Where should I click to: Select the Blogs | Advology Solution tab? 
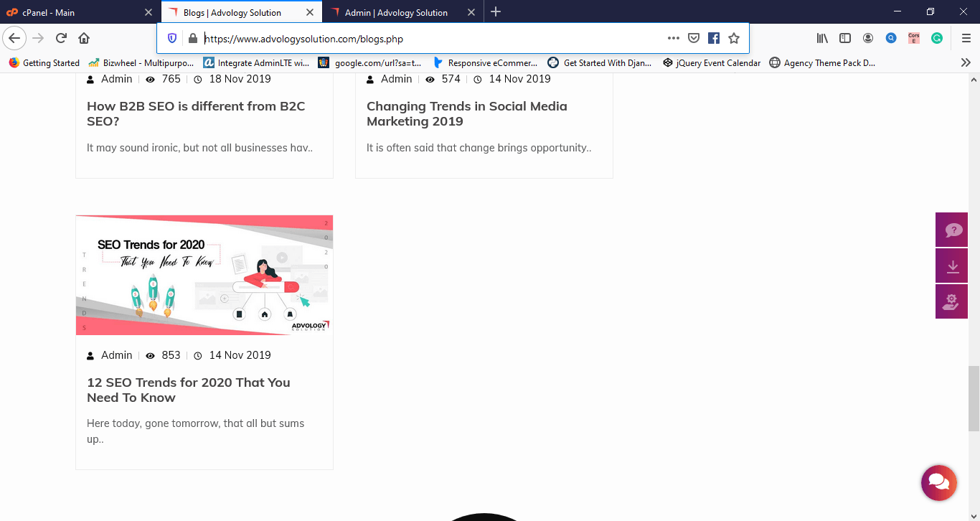(x=241, y=12)
